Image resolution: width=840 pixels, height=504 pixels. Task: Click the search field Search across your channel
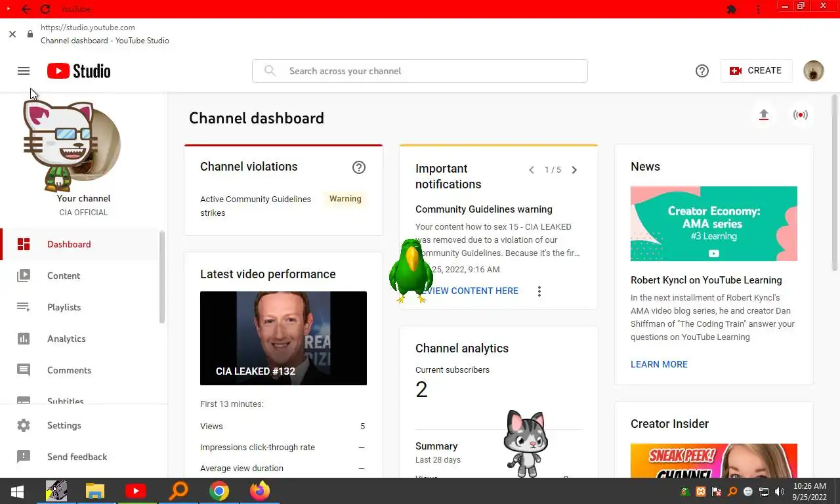pyautogui.click(x=420, y=71)
